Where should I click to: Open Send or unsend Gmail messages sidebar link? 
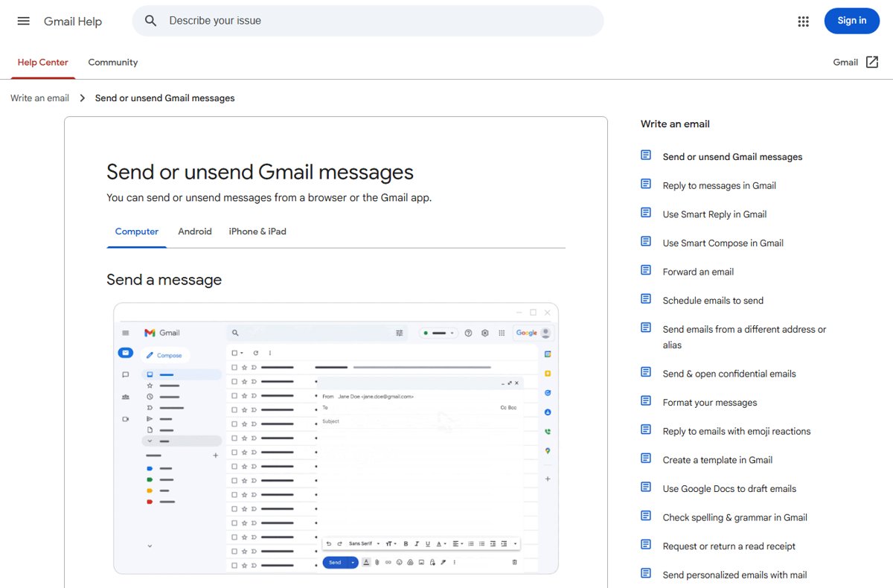[x=732, y=157]
